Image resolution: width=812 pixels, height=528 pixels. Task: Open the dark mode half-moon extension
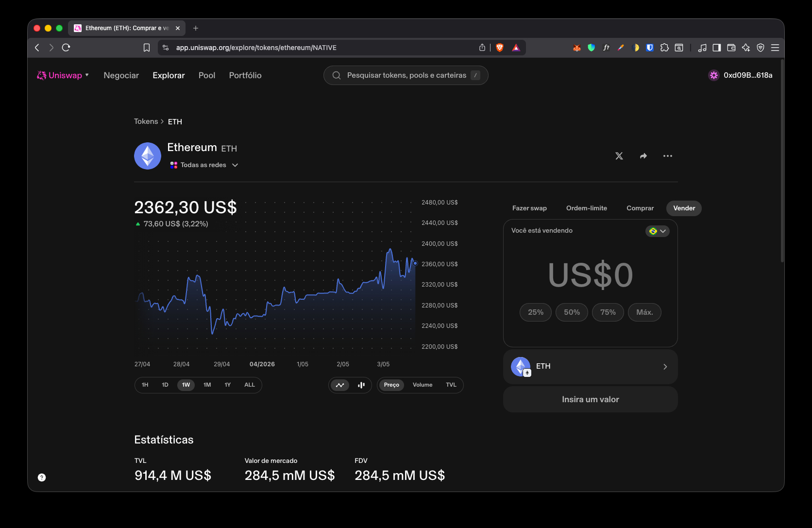coord(635,48)
